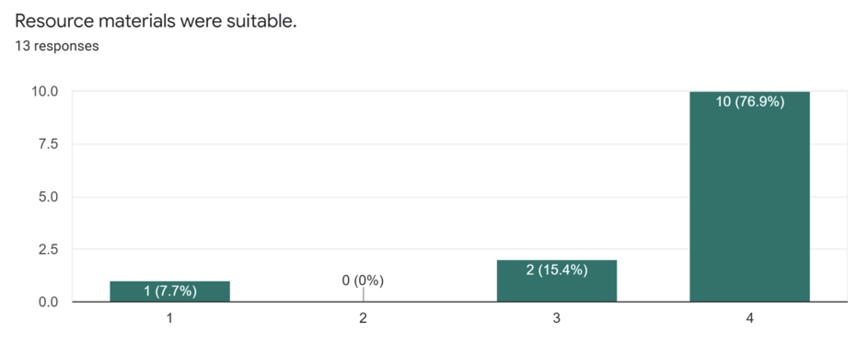Click the '13 responses' text
Screen dimensions: 868x343
pyautogui.click(x=57, y=46)
